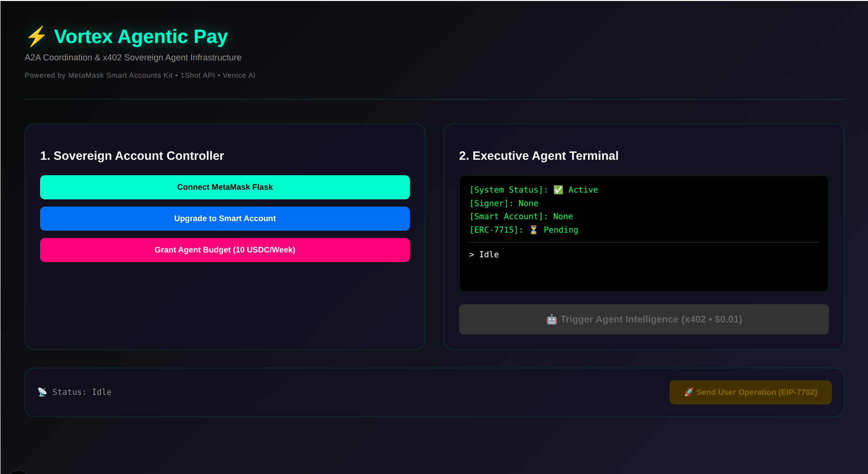
Task: Click the robot icon on trigger button
Action: click(x=551, y=319)
